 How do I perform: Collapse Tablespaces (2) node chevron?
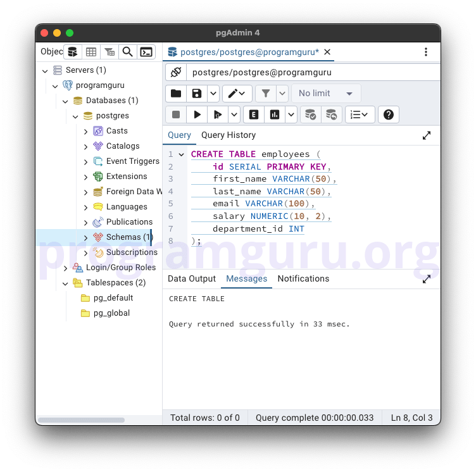click(65, 284)
